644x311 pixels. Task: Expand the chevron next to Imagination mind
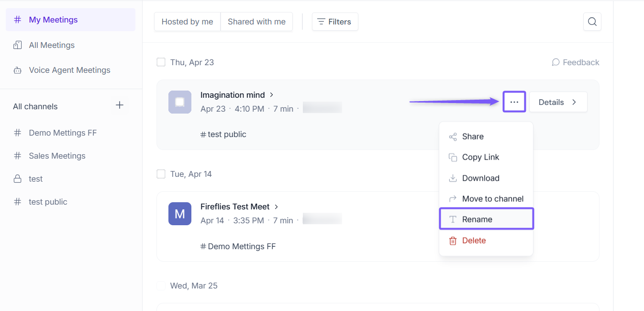(272, 95)
